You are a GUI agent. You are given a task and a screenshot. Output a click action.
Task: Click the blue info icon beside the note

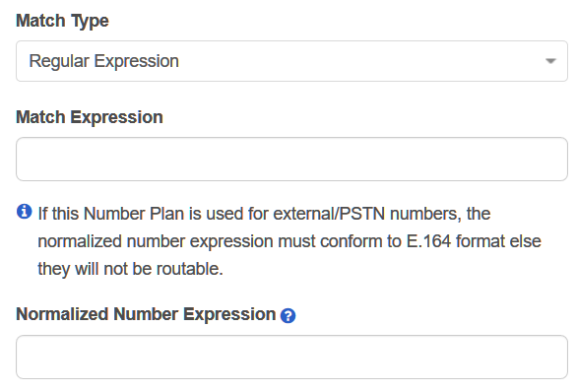[25, 212]
